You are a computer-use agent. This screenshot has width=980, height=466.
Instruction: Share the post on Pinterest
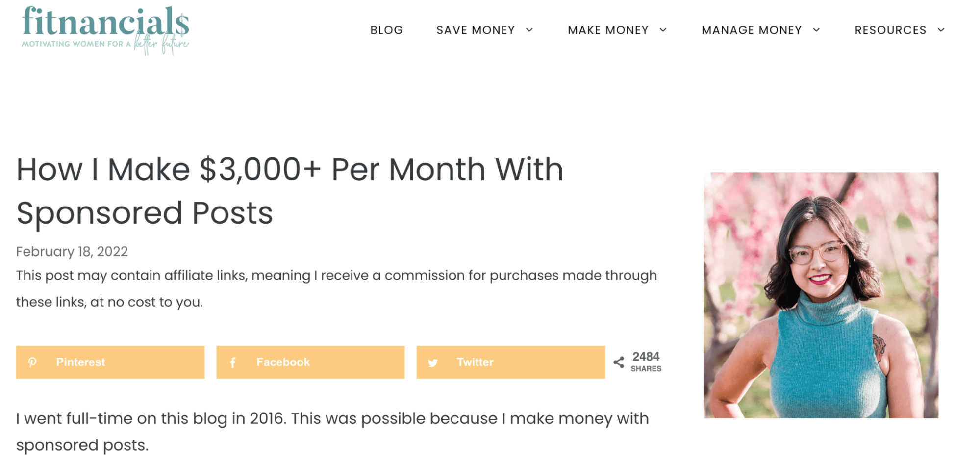click(110, 362)
